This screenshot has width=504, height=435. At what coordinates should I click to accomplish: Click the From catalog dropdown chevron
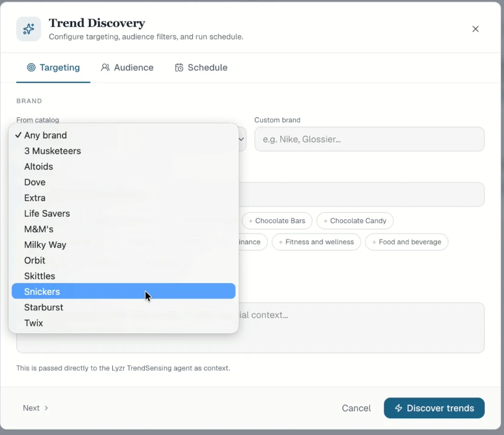242,139
